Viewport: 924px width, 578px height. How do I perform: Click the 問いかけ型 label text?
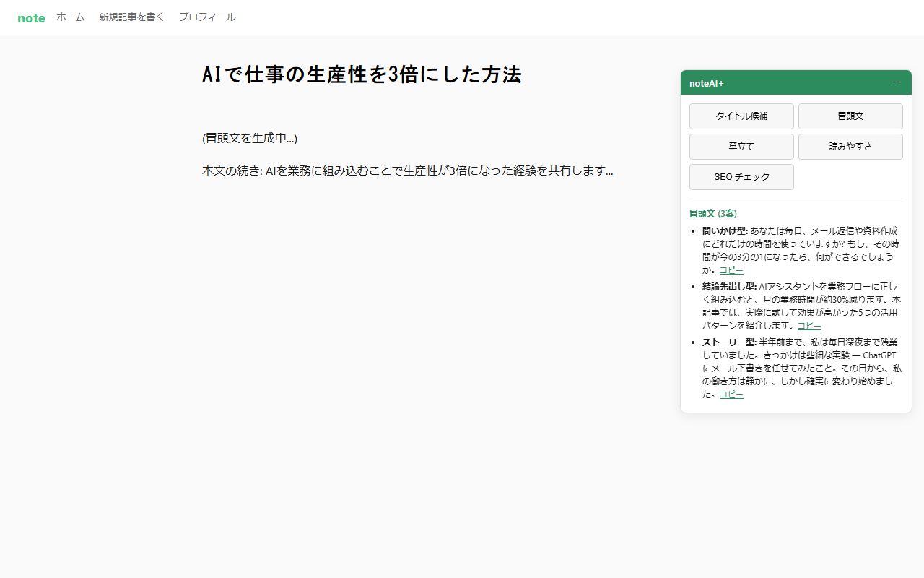(x=725, y=231)
